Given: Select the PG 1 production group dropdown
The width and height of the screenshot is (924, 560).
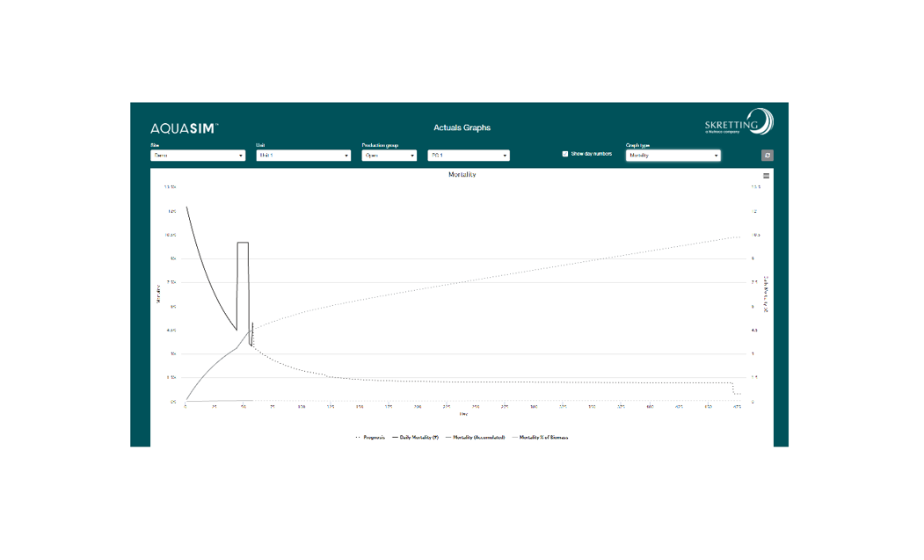Looking at the screenshot, I should [468, 156].
